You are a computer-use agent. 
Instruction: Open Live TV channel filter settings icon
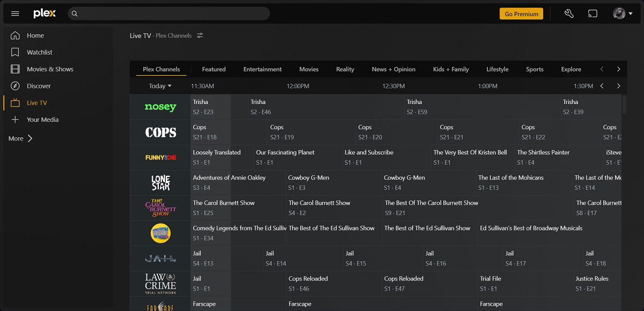[x=200, y=35]
